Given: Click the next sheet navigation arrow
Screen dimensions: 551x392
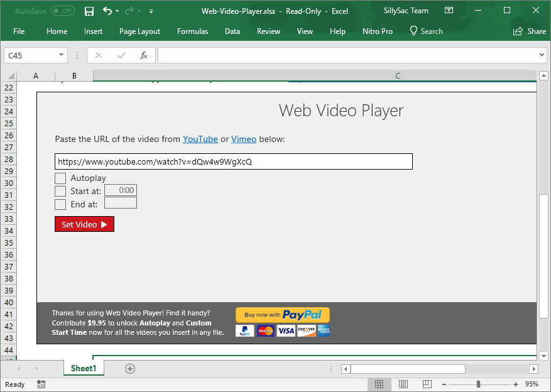Looking at the screenshot, I should (36, 369).
